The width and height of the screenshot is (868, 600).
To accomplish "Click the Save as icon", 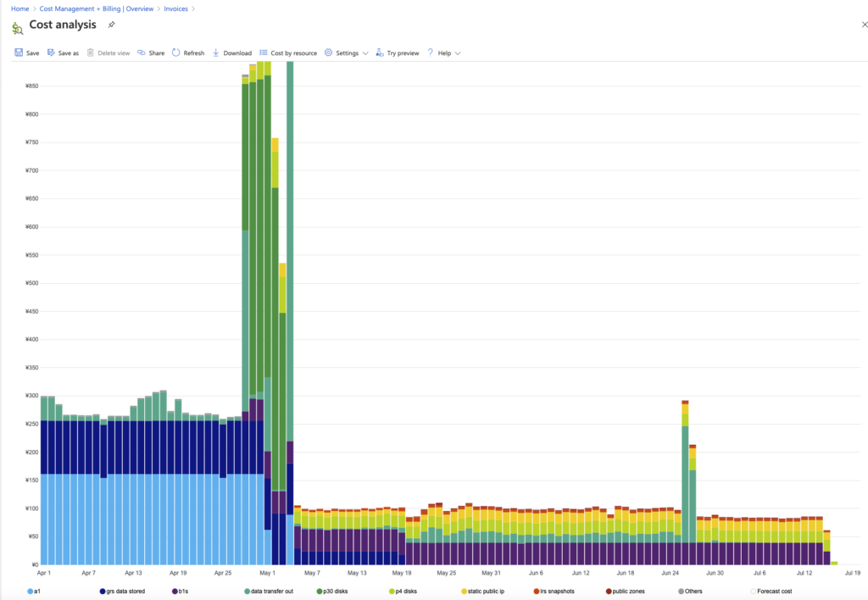I will [52, 53].
